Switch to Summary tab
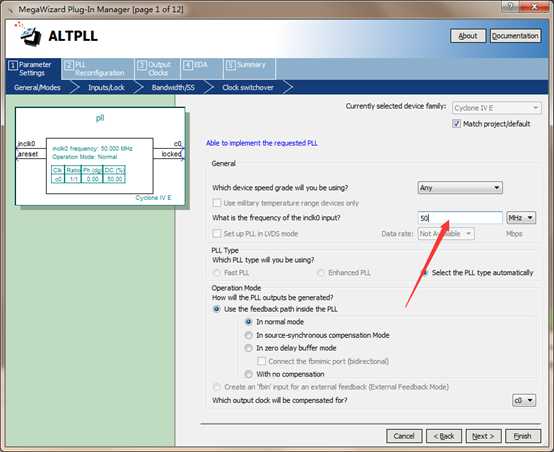 coord(249,69)
